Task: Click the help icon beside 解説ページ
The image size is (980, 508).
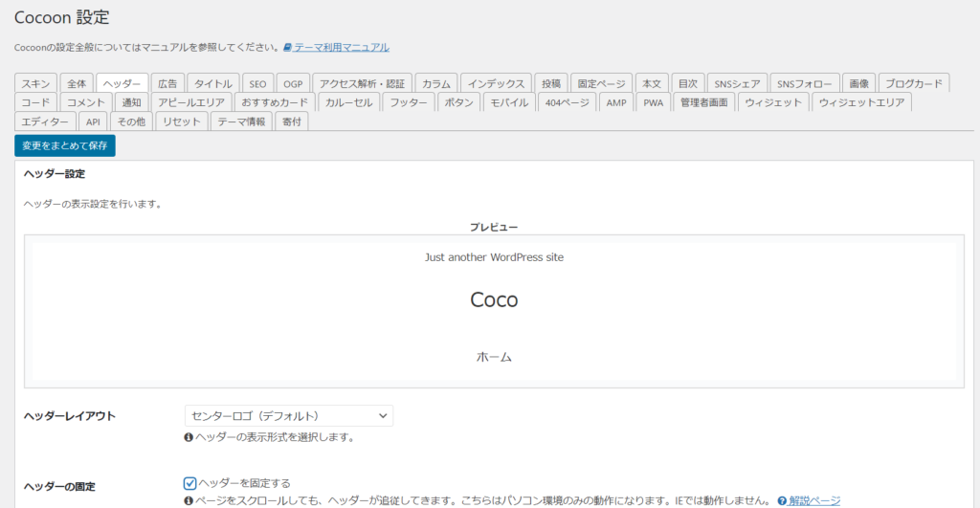Action: pos(782,500)
